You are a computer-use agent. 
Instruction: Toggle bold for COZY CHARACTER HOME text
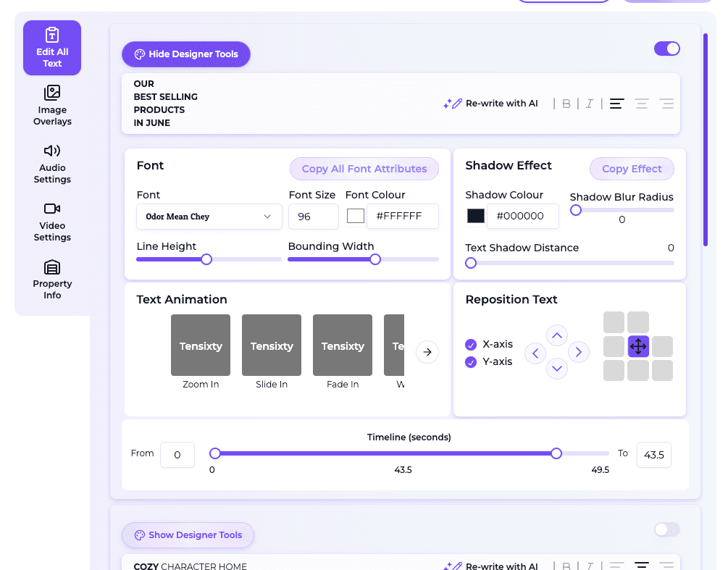coord(566,566)
